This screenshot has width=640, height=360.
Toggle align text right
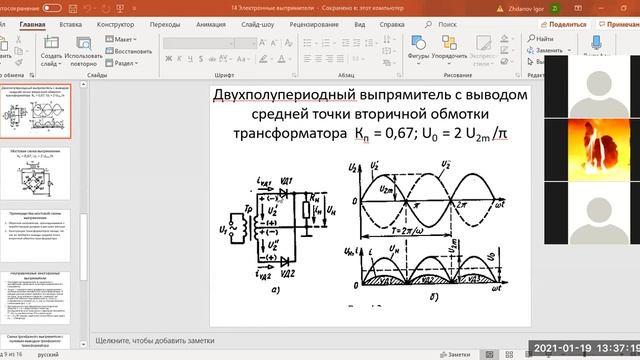coord(329,59)
